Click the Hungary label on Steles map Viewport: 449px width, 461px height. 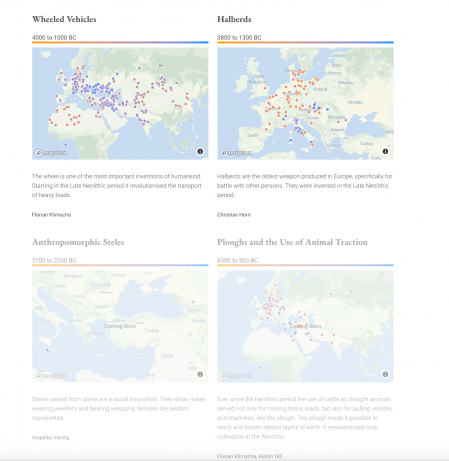click(x=73, y=276)
